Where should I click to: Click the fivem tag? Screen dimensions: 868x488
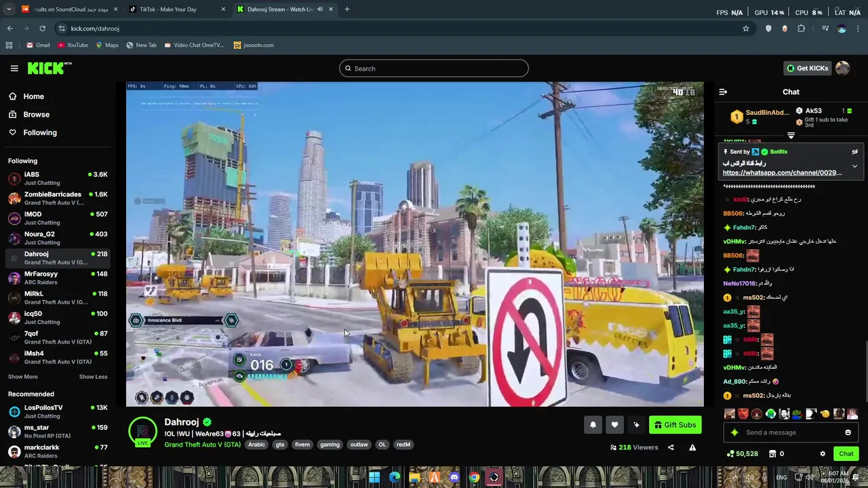(302, 445)
